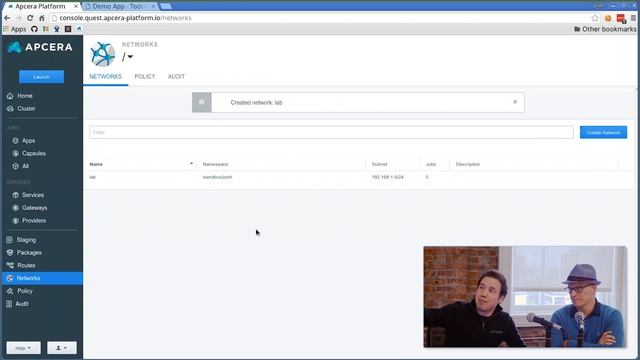Click the Home house icon

pos(10,96)
